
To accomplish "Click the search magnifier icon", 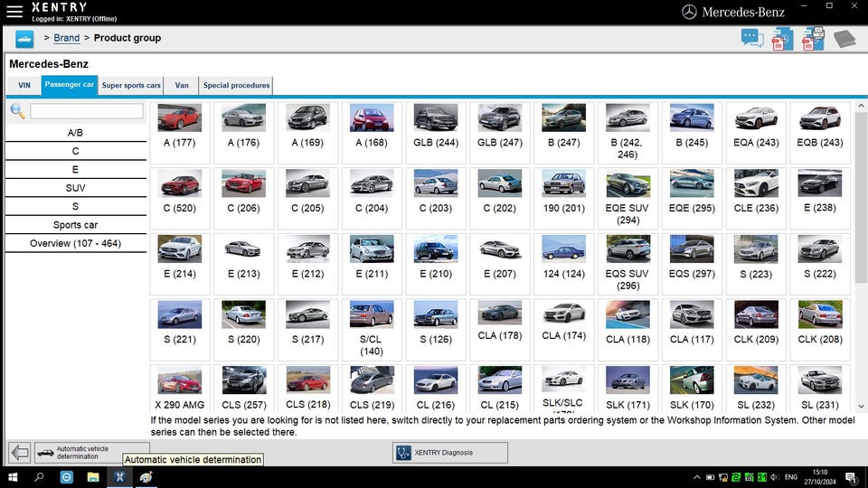I will click(x=17, y=111).
